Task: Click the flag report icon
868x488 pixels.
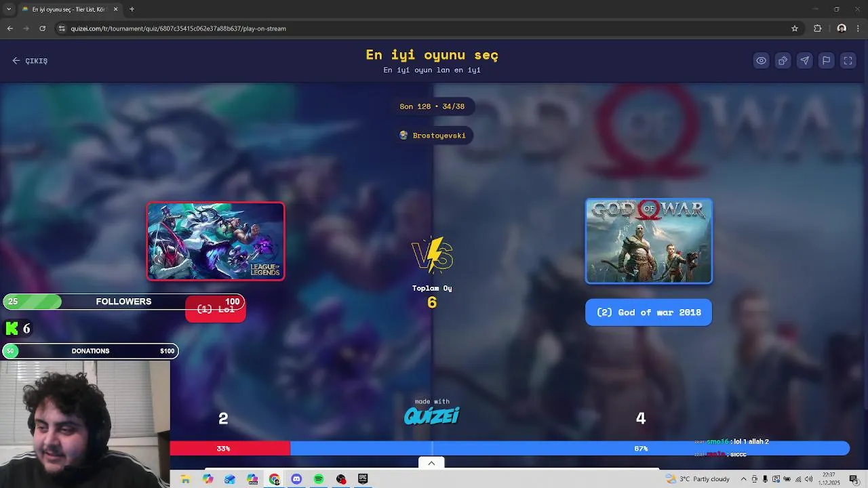Action: [826, 60]
